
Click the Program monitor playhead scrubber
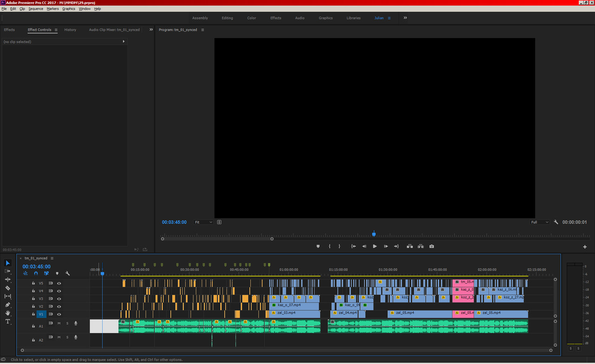tap(374, 234)
